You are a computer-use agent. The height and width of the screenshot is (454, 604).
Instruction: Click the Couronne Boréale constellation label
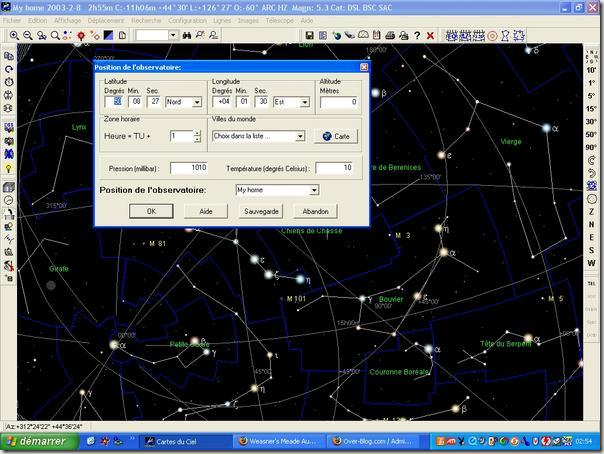399,372
